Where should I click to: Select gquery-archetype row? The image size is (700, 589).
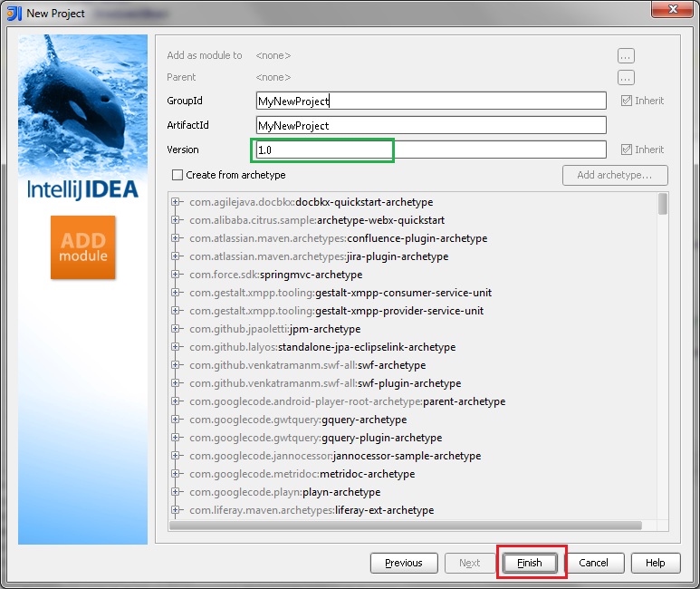298,420
